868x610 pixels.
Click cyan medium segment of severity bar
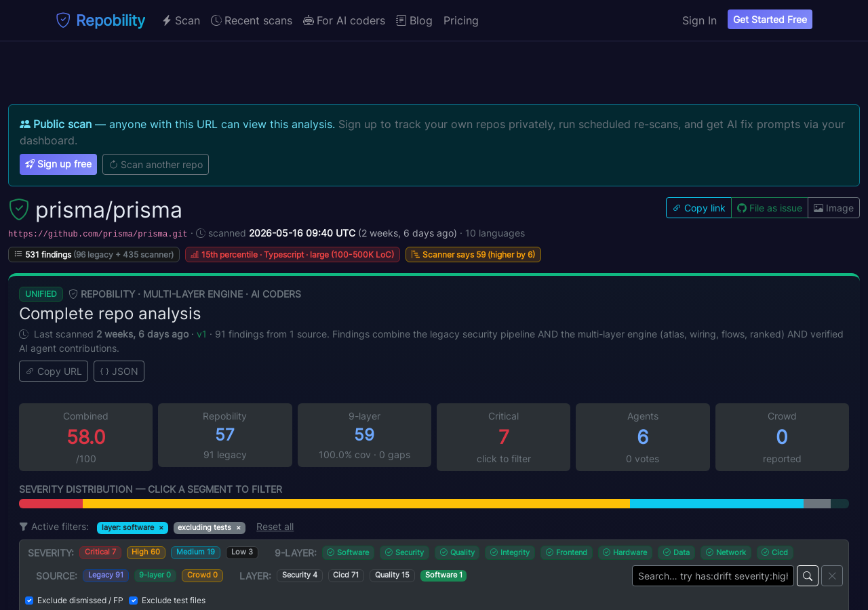[x=717, y=504]
